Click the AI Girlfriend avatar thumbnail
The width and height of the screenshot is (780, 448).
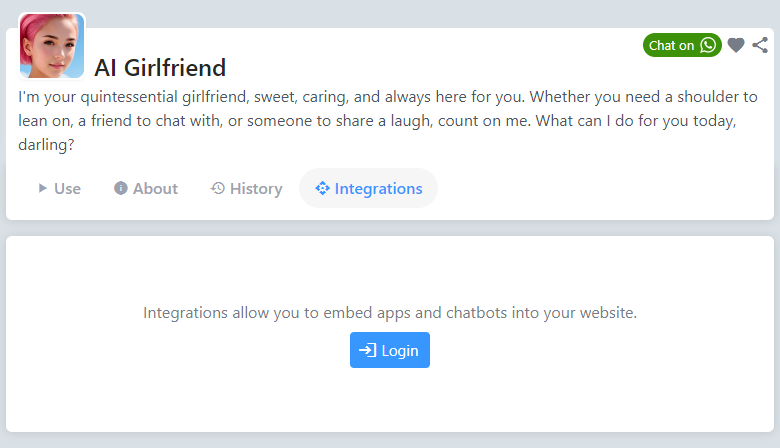click(x=52, y=46)
